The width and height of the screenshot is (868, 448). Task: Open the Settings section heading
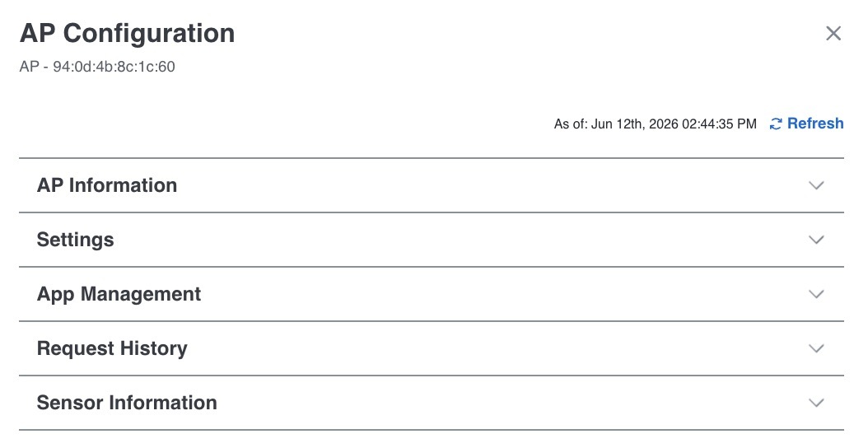[75, 240]
